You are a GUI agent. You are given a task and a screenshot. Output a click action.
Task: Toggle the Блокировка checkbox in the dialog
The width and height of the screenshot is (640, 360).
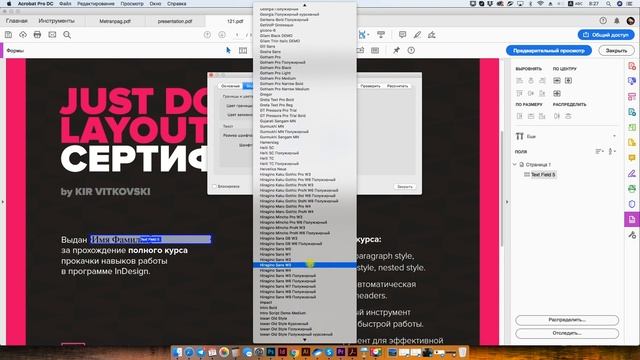click(x=214, y=187)
